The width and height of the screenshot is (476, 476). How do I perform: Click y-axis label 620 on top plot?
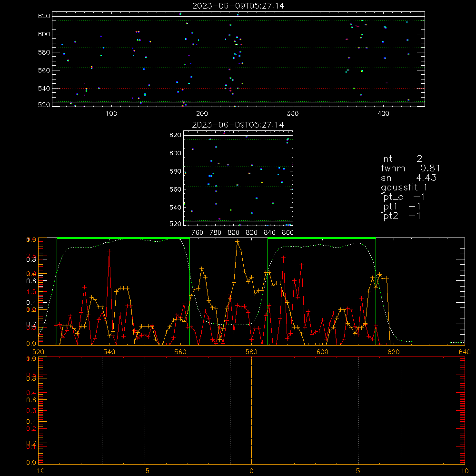(x=44, y=16)
